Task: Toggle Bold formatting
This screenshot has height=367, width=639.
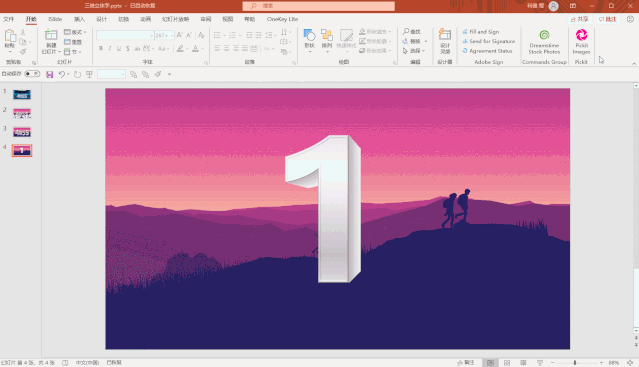Action: click(x=101, y=48)
